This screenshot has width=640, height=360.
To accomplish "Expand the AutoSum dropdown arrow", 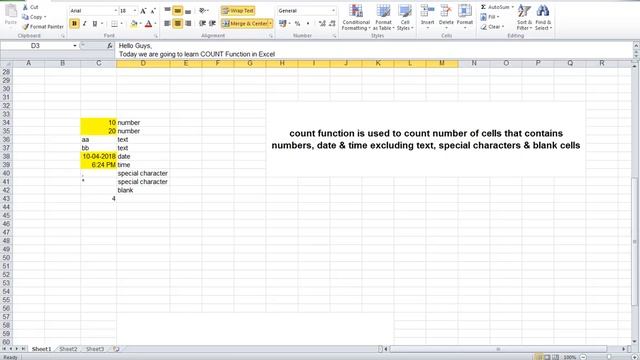I will [x=513, y=7].
